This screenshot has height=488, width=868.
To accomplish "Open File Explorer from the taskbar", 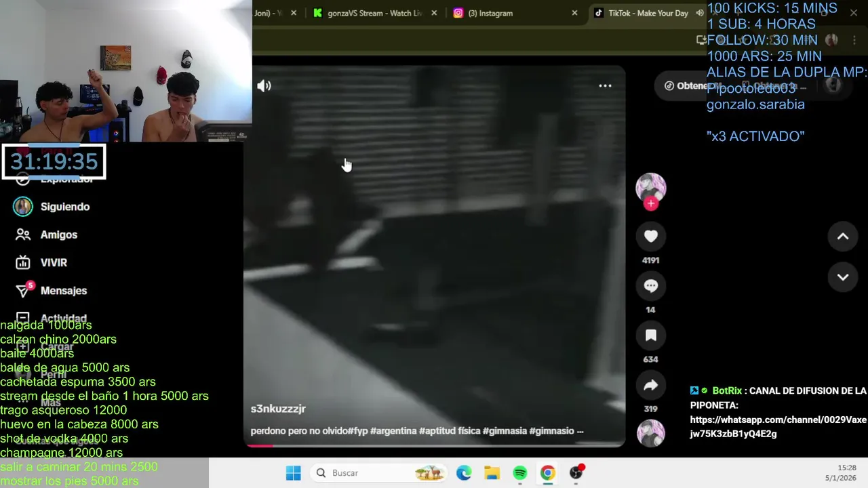I will 492,473.
